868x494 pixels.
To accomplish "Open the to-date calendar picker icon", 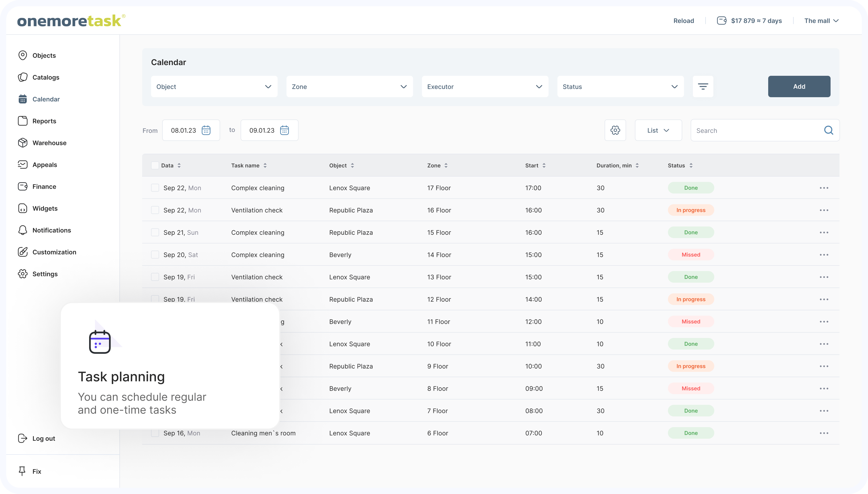I will (284, 130).
